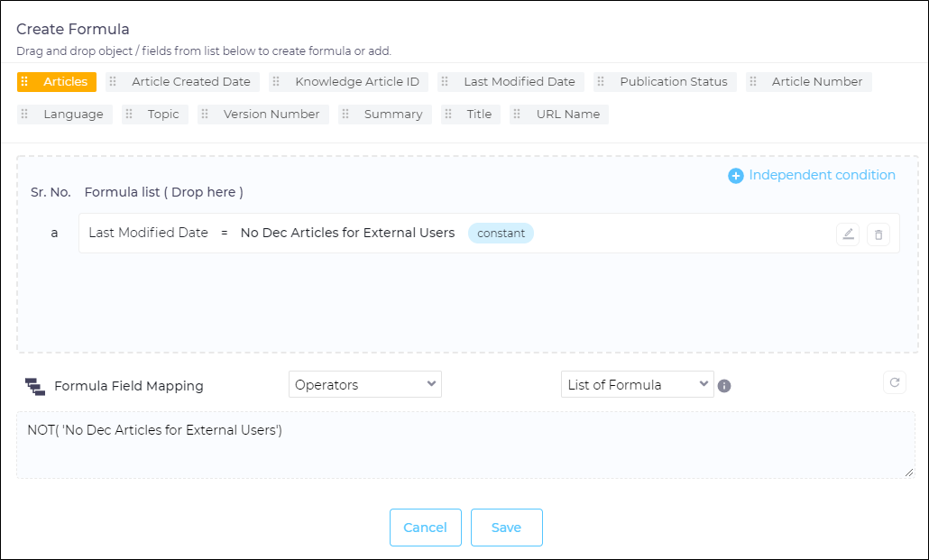
Task: Select the Articles object chip
Action: coord(57,82)
